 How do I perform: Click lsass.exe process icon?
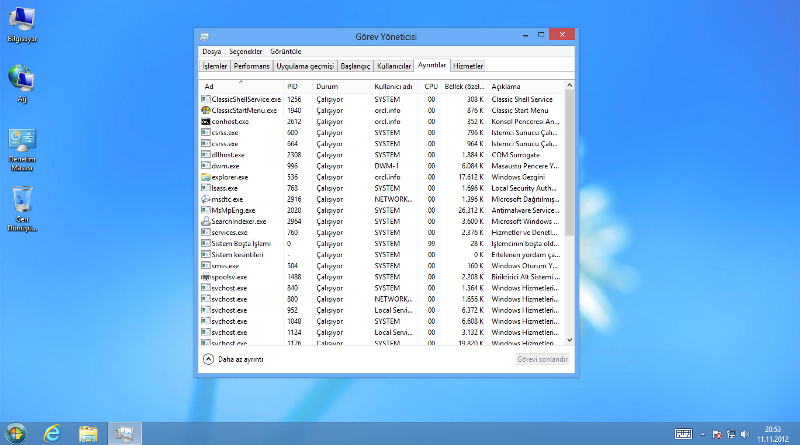point(206,188)
